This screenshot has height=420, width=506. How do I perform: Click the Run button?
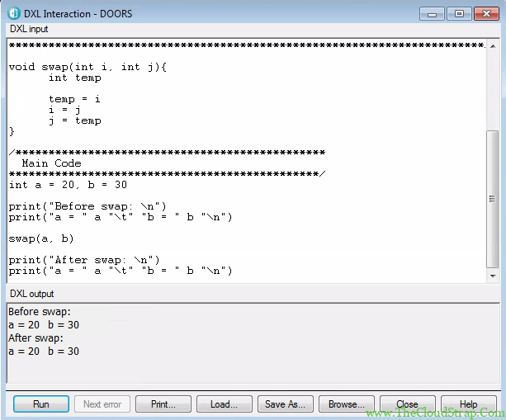(x=41, y=403)
